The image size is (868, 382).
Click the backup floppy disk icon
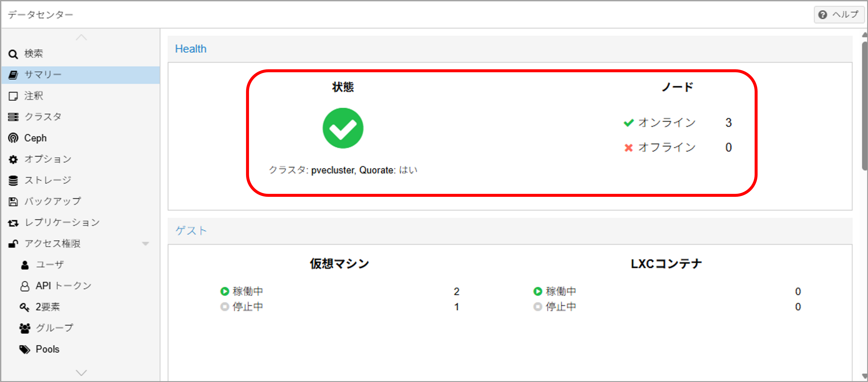pos(13,201)
